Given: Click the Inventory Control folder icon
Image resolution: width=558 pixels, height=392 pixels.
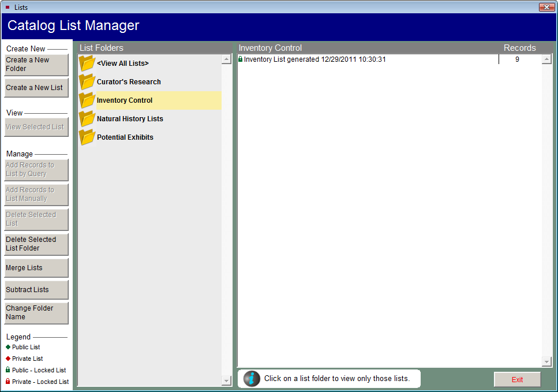Looking at the screenshot, I should (x=87, y=100).
